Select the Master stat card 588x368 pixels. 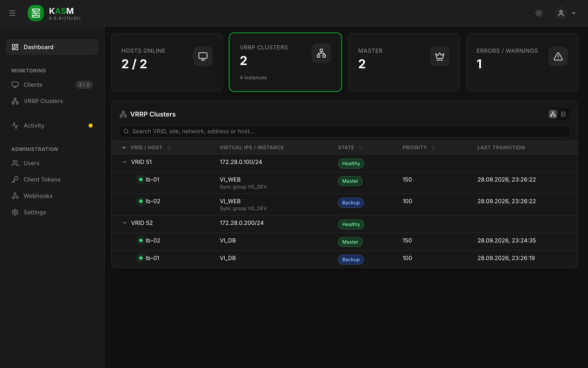(x=404, y=62)
